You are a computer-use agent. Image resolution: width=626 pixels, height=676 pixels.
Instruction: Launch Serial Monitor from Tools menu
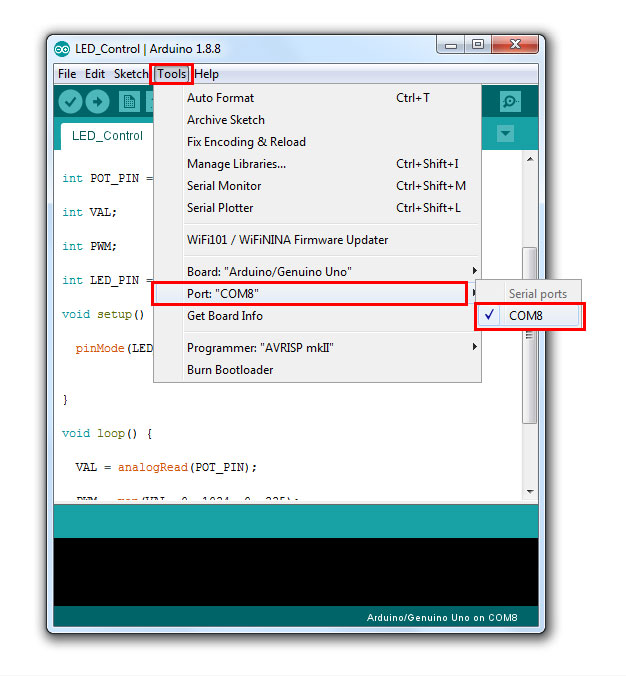click(x=317, y=186)
